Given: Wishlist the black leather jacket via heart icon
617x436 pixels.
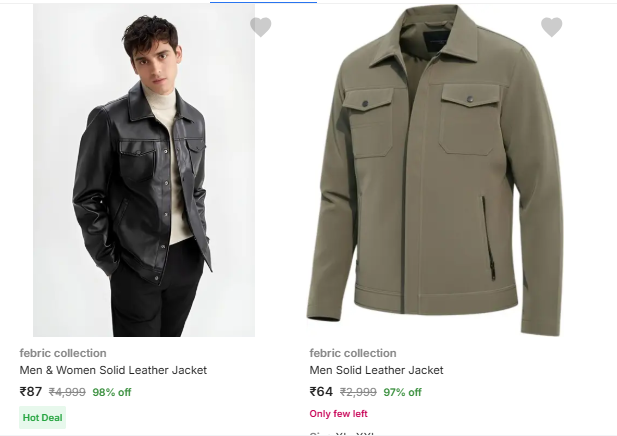Looking at the screenshot, I should [x=261, y=27].
